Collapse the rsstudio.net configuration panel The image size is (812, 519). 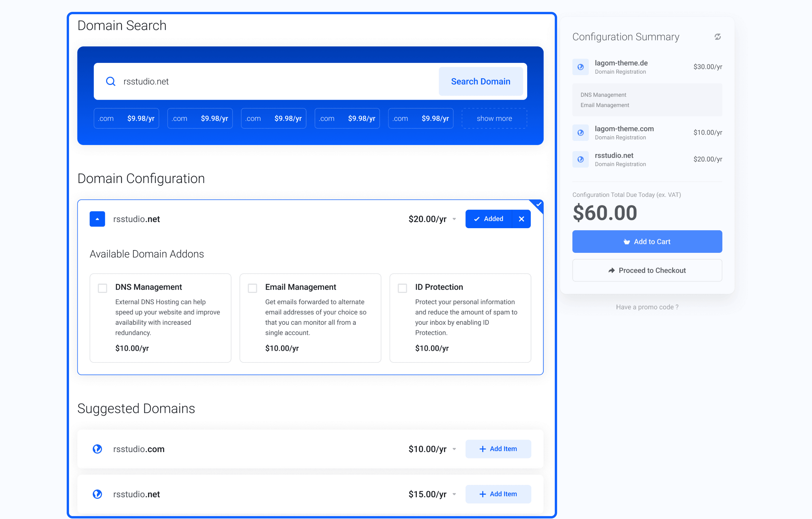(97, 219)
